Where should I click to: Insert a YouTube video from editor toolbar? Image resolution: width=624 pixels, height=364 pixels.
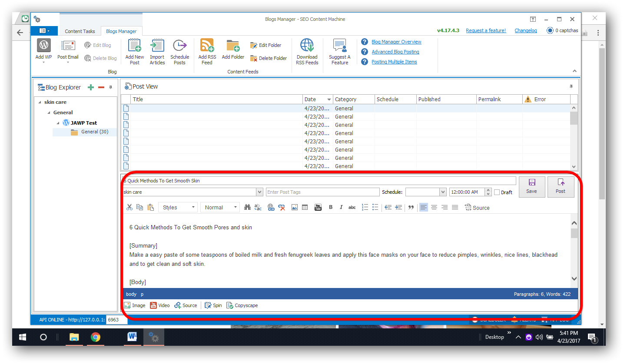(x=318, y=208)
